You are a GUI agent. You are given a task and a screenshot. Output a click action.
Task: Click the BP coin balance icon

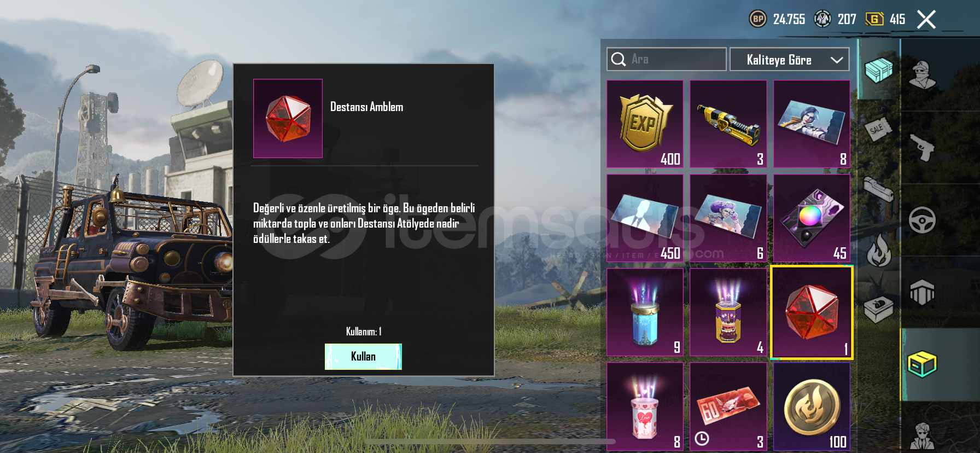758,19
